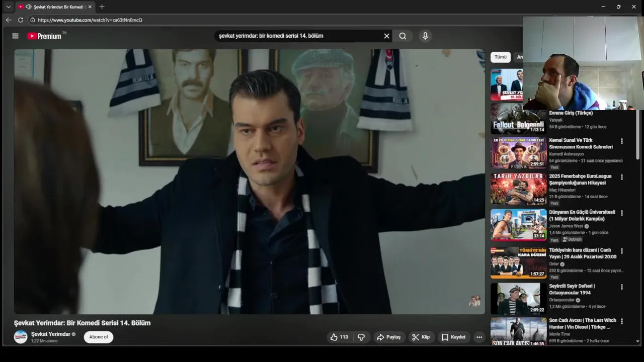Click the video title text below player
644x362 pixels.
pos(82,323)
